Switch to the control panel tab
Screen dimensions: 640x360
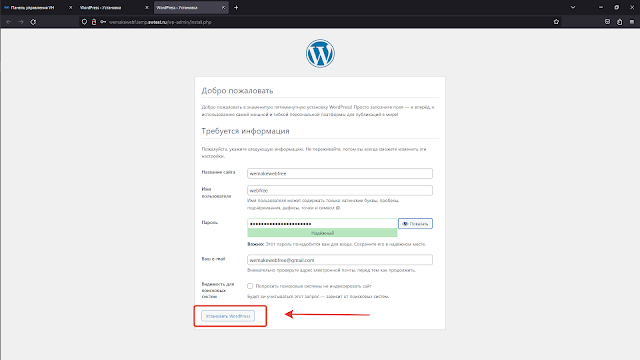point(38,7)
